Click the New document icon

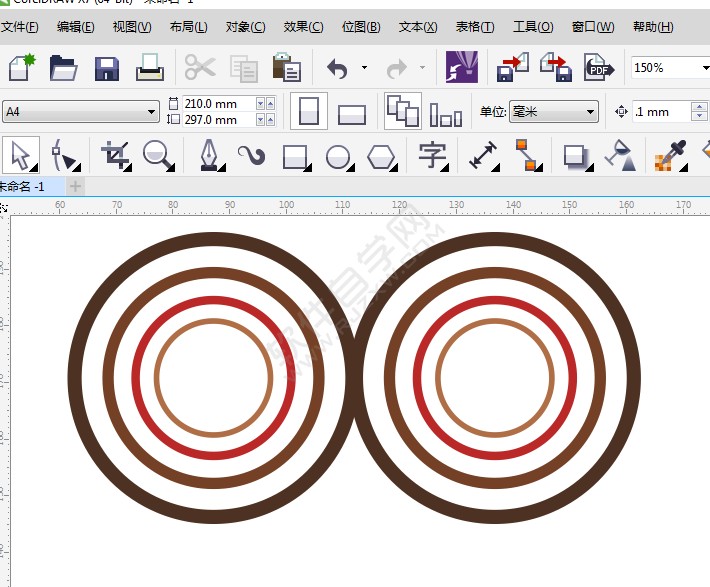pos(21,67)
